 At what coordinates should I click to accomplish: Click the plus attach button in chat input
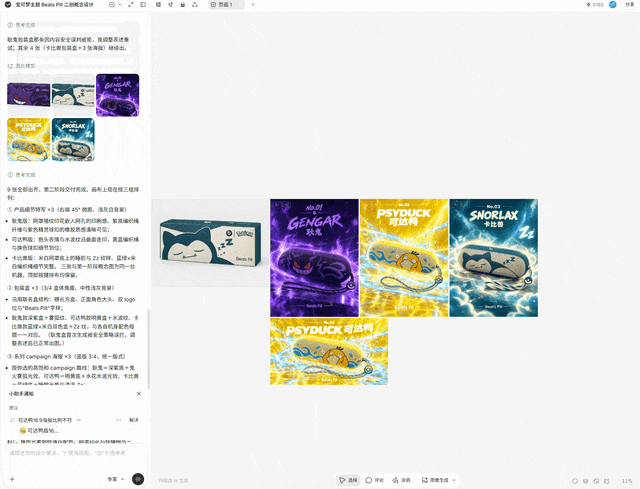(12, 479)
